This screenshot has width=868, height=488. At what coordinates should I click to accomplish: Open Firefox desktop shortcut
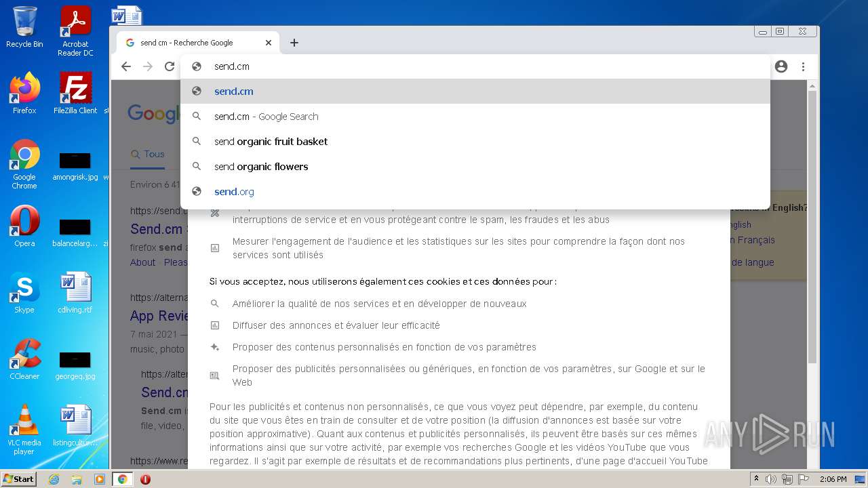pos(24,94)
